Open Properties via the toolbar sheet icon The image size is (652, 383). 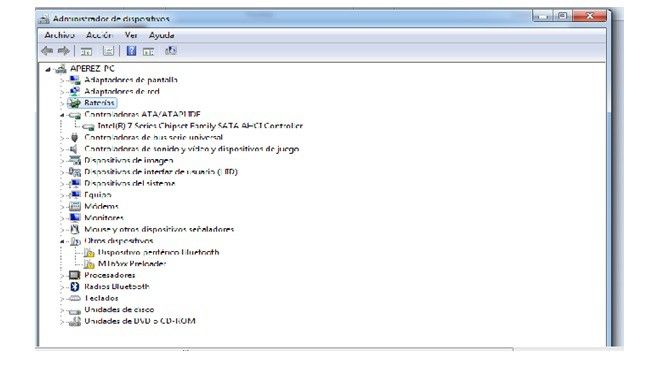point(108,51)
